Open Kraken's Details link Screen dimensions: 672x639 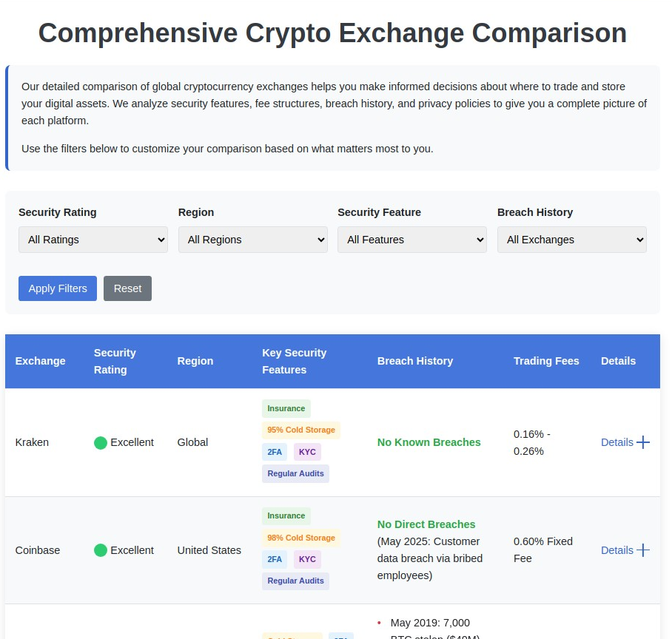pos(616,442)
